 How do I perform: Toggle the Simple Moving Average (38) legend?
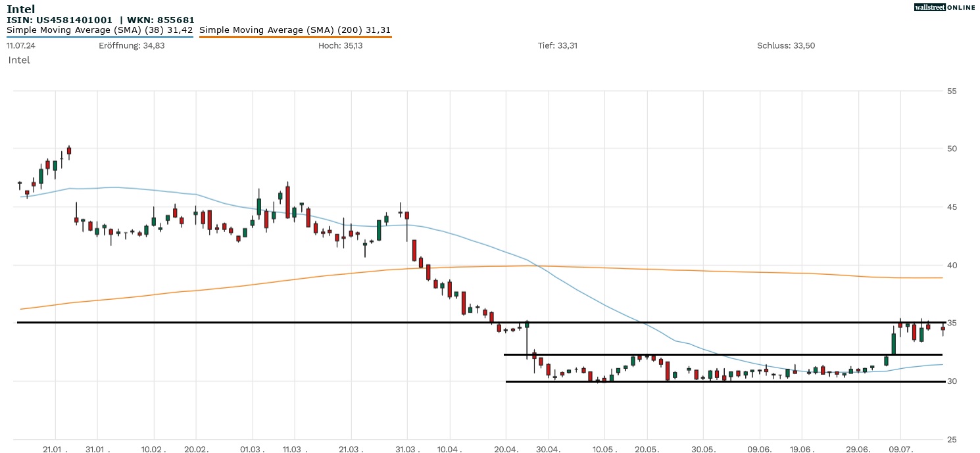[x=99, y=30]
